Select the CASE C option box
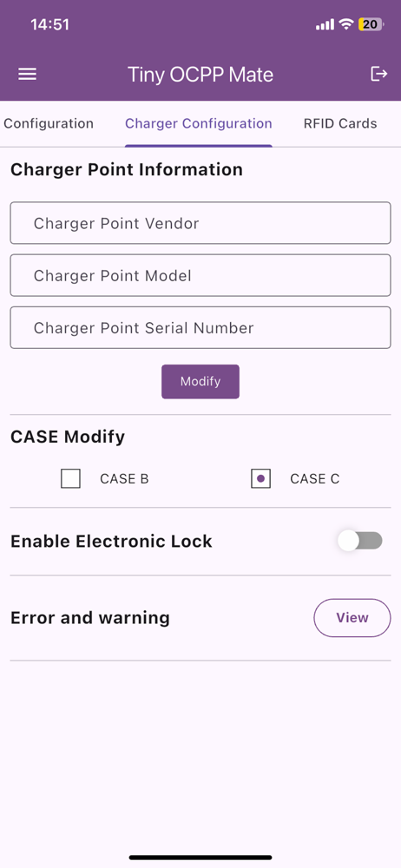The width and height of the screenshot is (401, 868). 261,479
